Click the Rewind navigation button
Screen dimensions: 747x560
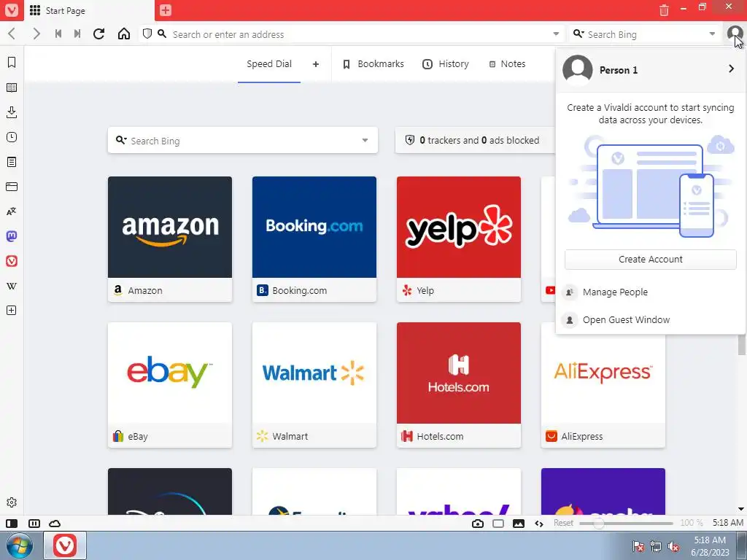coord(58,34)
